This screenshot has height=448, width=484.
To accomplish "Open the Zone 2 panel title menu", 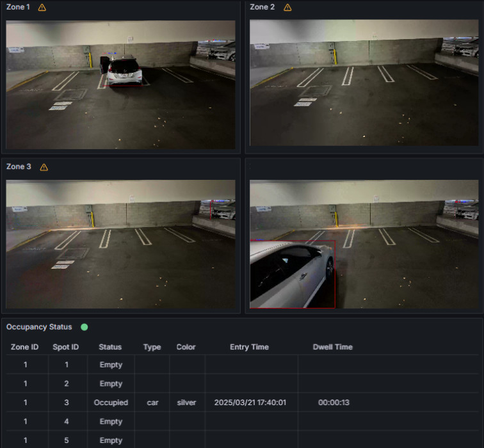I will click(x=262, y=7).
